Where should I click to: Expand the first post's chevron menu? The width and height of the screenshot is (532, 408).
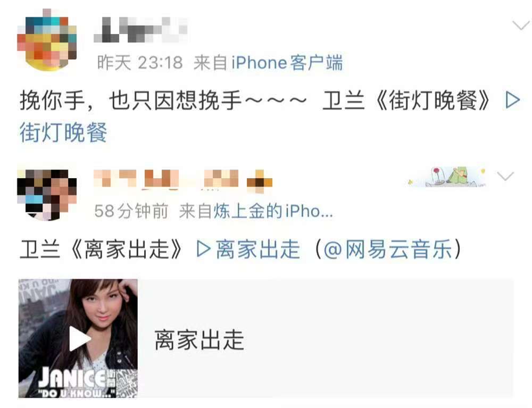tap(520, 25)
